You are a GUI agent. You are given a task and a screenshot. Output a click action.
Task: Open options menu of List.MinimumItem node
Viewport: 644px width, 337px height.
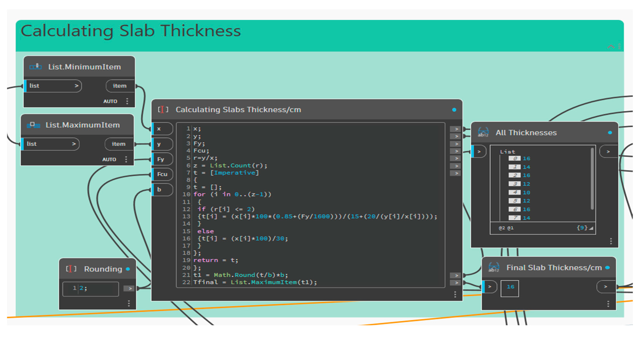pos(127,101)
